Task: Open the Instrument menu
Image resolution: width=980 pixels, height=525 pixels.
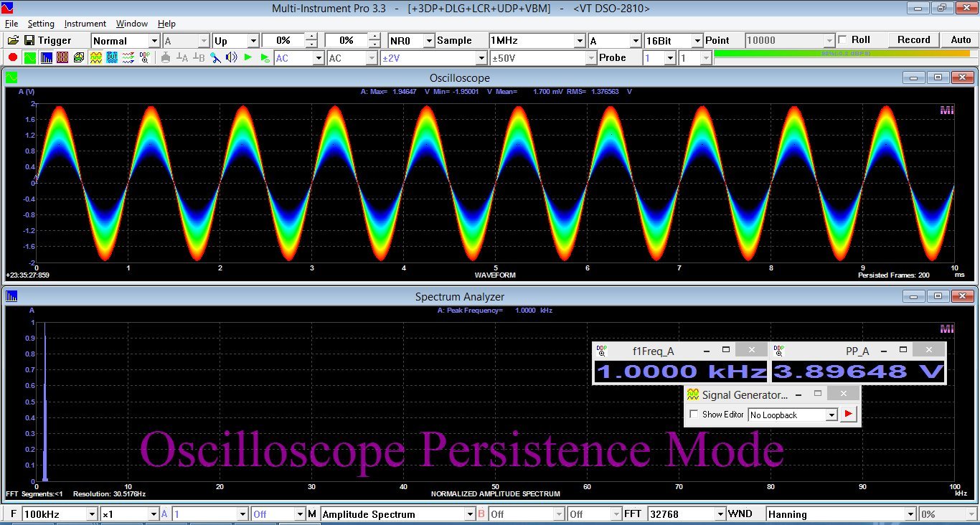Action: (85, 24)
